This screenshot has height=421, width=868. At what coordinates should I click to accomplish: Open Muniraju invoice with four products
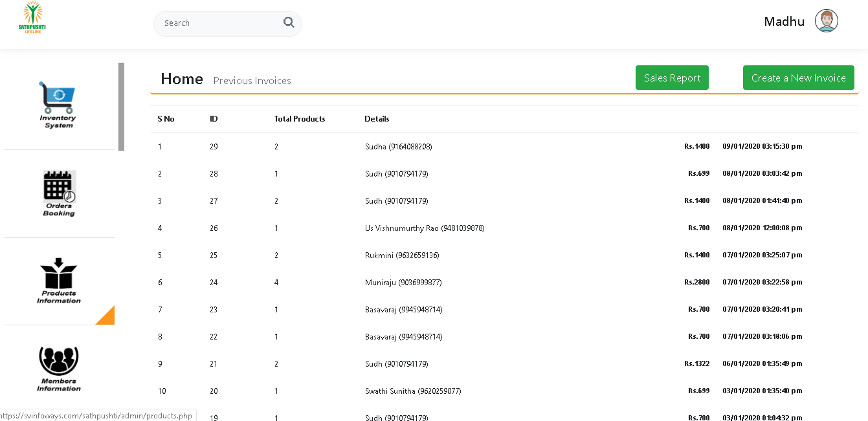point(403,283)
